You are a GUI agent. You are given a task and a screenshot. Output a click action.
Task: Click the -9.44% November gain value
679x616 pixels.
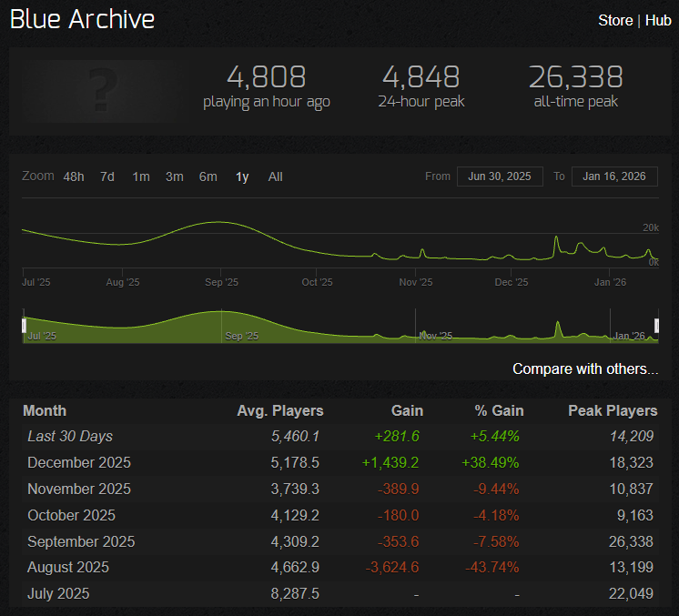coord(496,489)
